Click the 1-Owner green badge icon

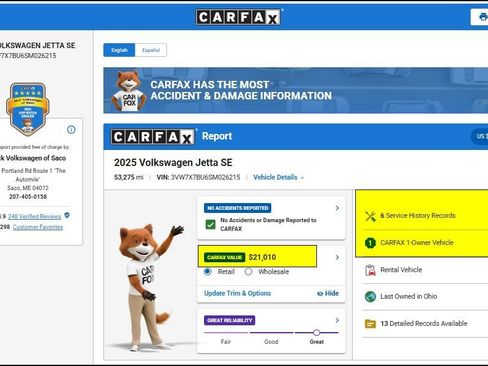370,243
